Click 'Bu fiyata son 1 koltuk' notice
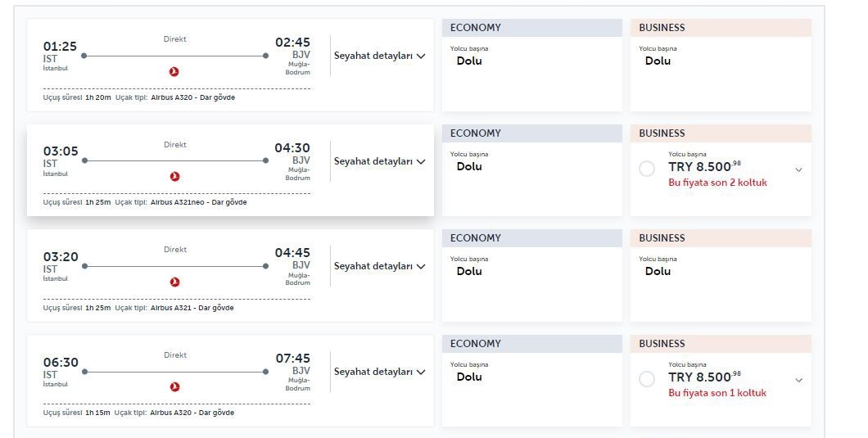868x438 pixels. pos(717,393)
